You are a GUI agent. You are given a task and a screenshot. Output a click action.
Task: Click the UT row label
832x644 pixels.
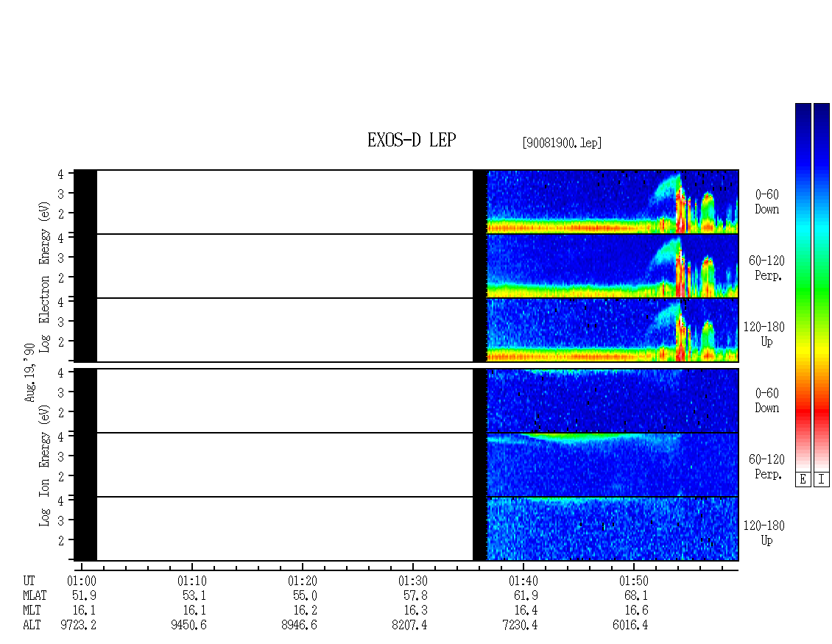click(29, 581)
